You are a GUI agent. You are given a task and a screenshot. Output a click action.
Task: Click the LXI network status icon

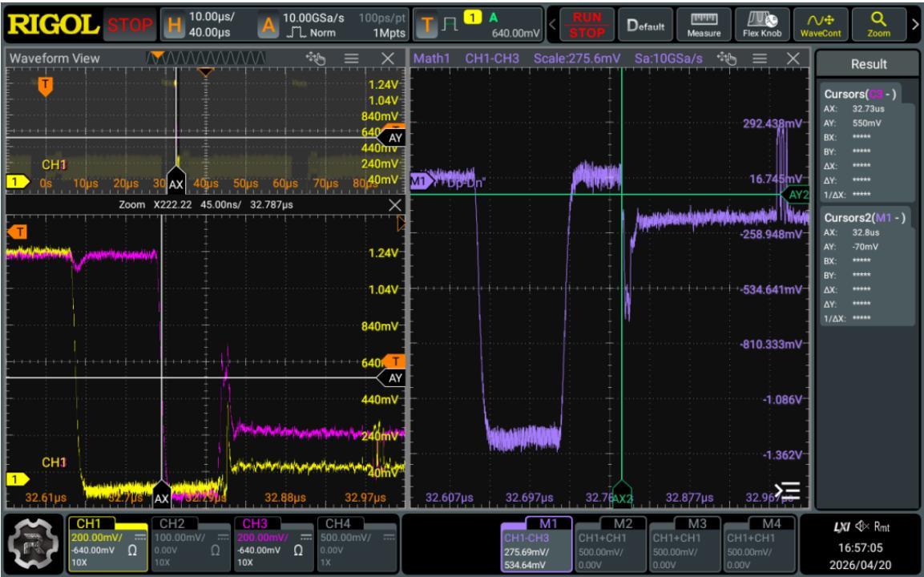coord(841,527)
